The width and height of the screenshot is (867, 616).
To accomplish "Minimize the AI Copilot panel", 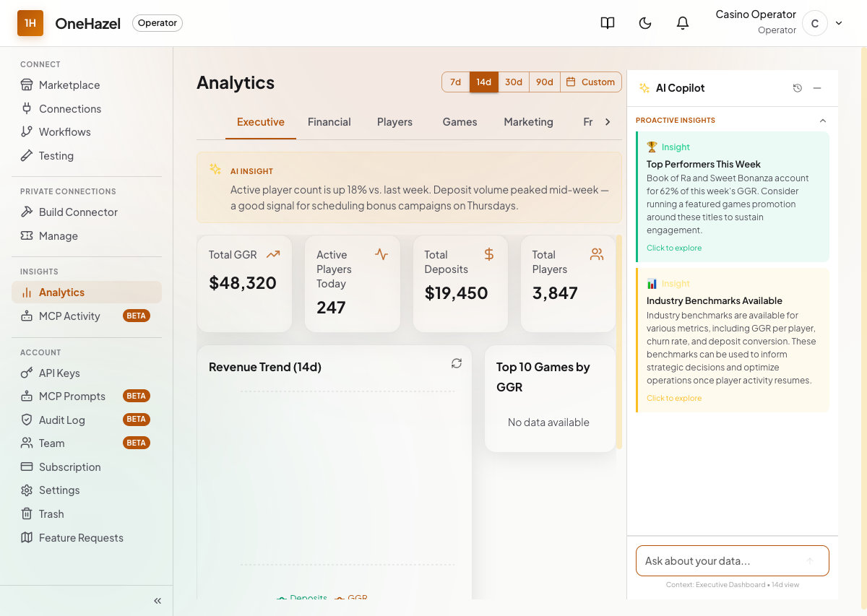I will [817, 88].
